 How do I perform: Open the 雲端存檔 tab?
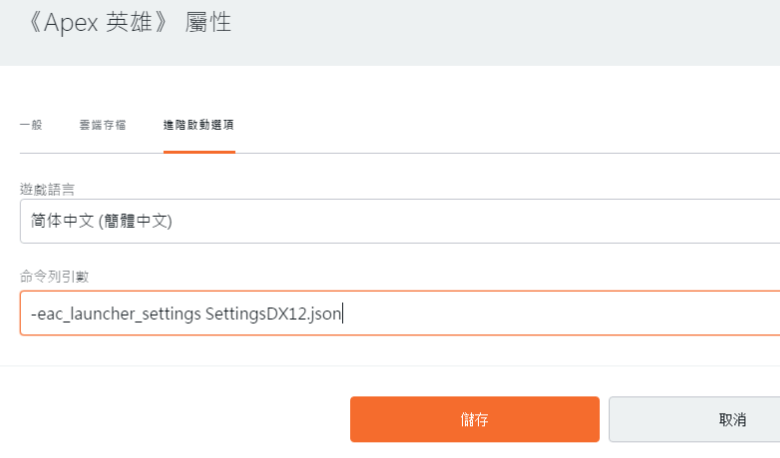[102, 125]
